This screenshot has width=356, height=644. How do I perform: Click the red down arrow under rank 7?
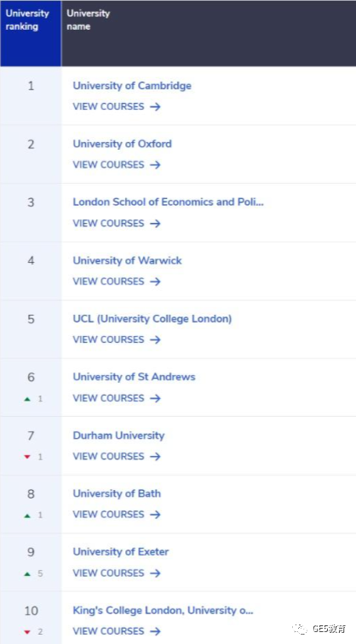27,457
